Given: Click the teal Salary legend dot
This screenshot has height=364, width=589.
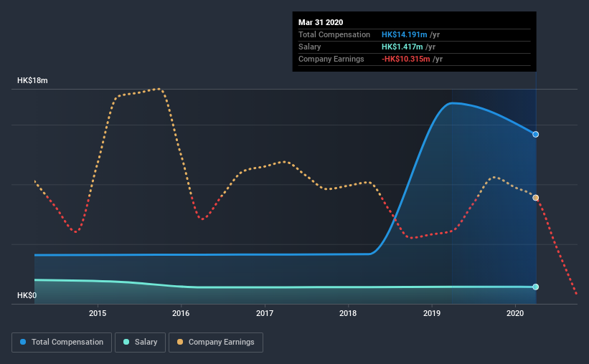Looking at the screenshot, I should click(126, 342).
